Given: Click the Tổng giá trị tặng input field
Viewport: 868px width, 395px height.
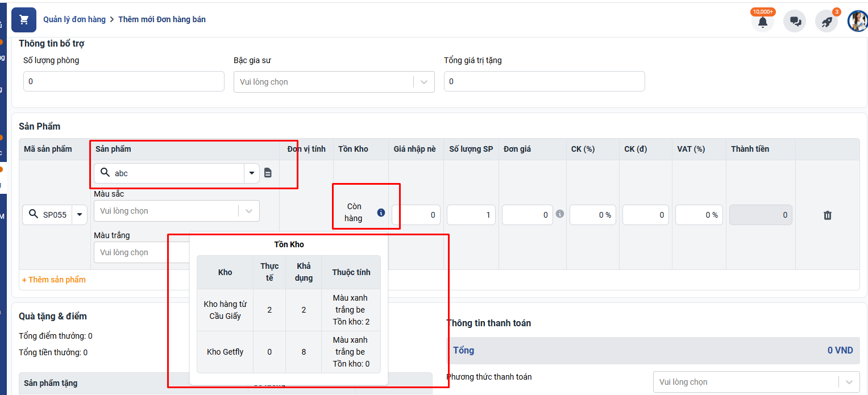Looking at the screenshot, I should 544,81.
